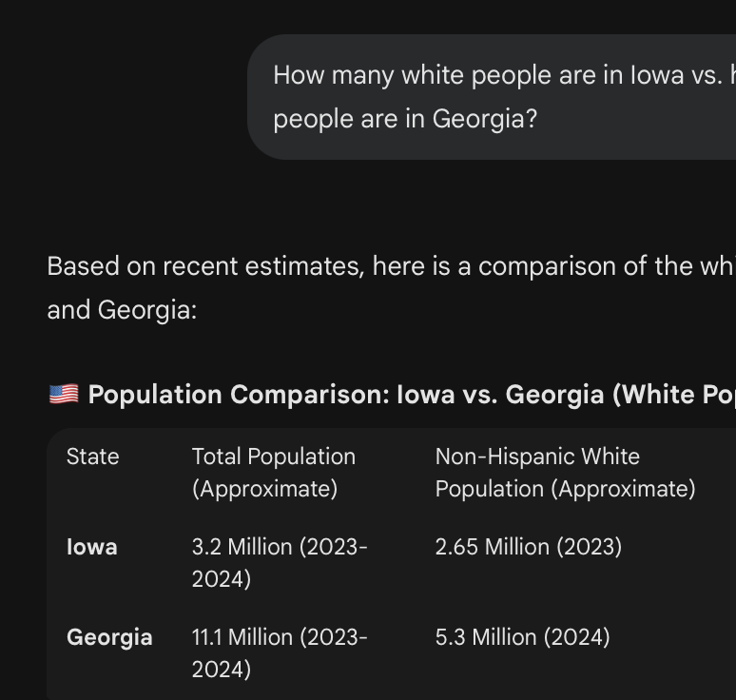Click '(Approximate)' under Total Population

264,489
